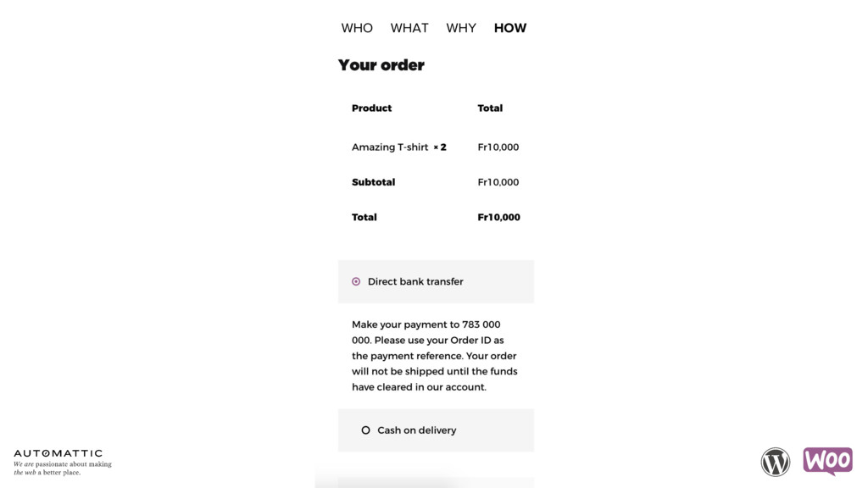Click the Automattic tagline text
868x488 pixels.
tap(63, 468)
